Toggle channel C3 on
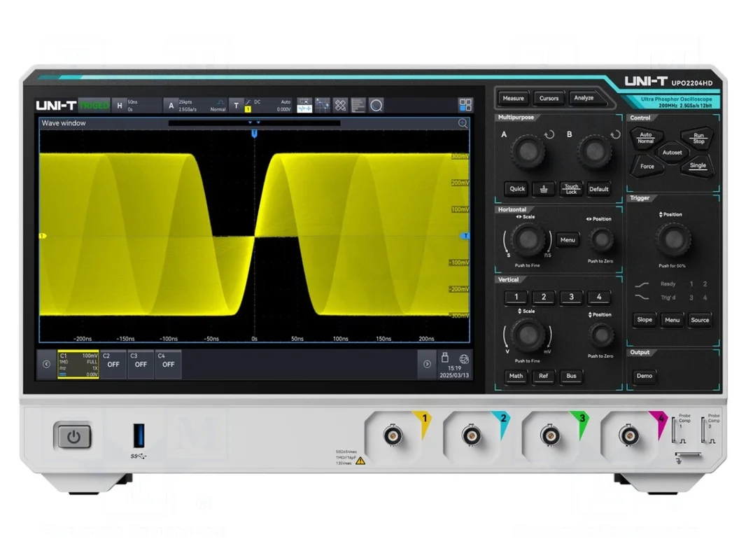Viewport: 746px width, 560px height. pyautogui.click(x=141, y=365)
